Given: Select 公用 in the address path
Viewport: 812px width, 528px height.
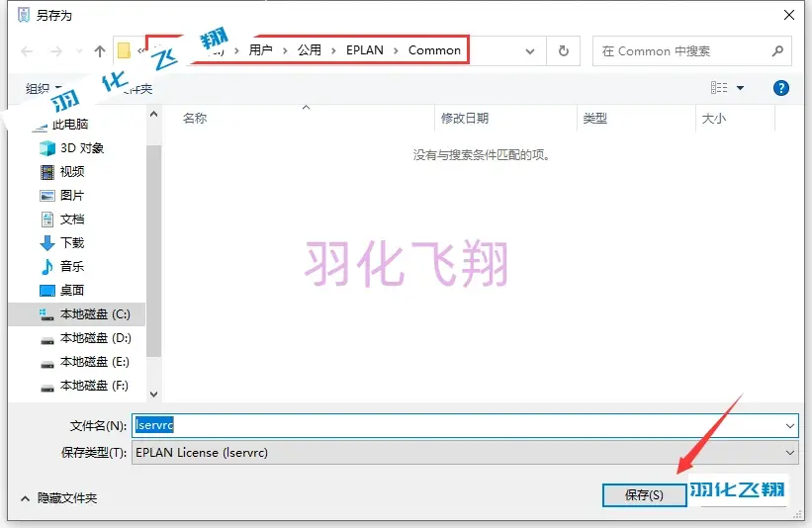Looking at the screenshot, I should pos(310,50).
